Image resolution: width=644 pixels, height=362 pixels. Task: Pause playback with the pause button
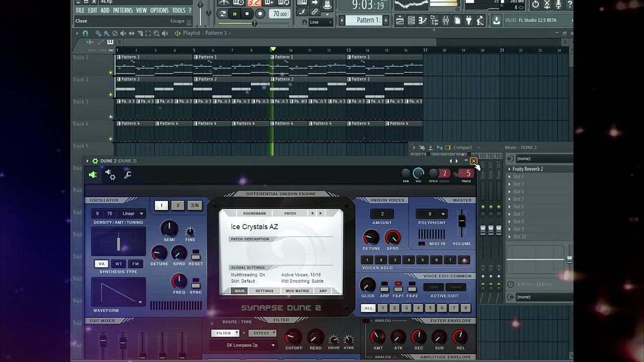[x=234, y=14]
